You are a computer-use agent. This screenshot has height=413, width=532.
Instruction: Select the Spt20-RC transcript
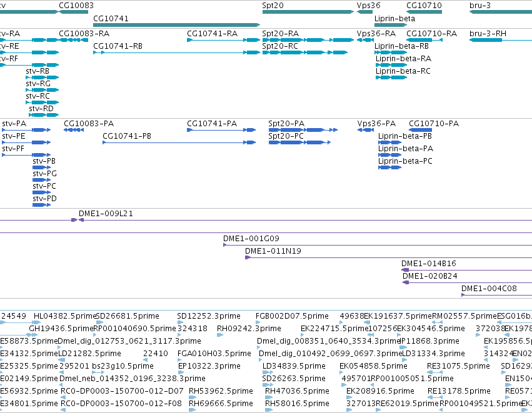coord(304,52)
